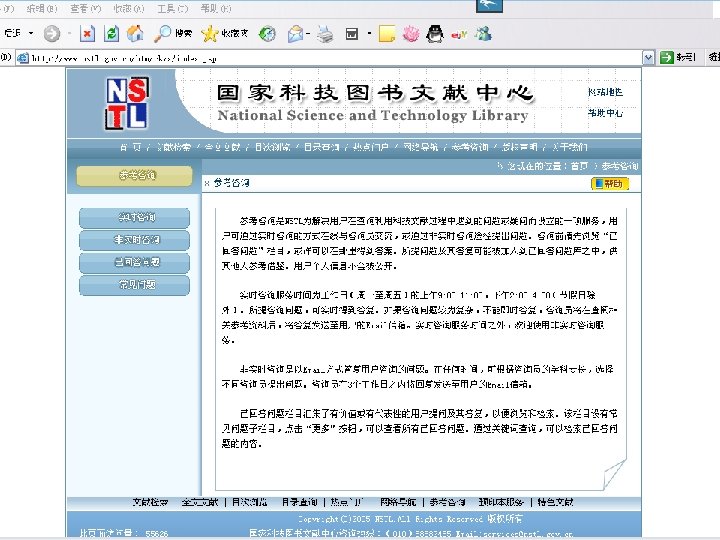Screen dimensions: 720x540
Task: Open 文献检索 in the top navigation bar
Action: click(x=174, y=147)
